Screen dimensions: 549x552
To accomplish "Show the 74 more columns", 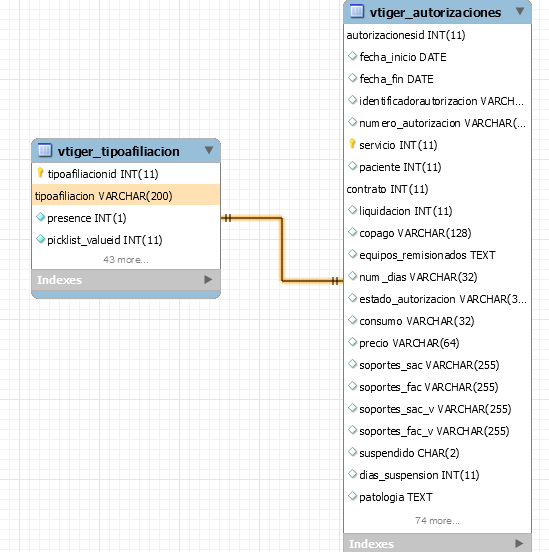I will click(437, 521).
